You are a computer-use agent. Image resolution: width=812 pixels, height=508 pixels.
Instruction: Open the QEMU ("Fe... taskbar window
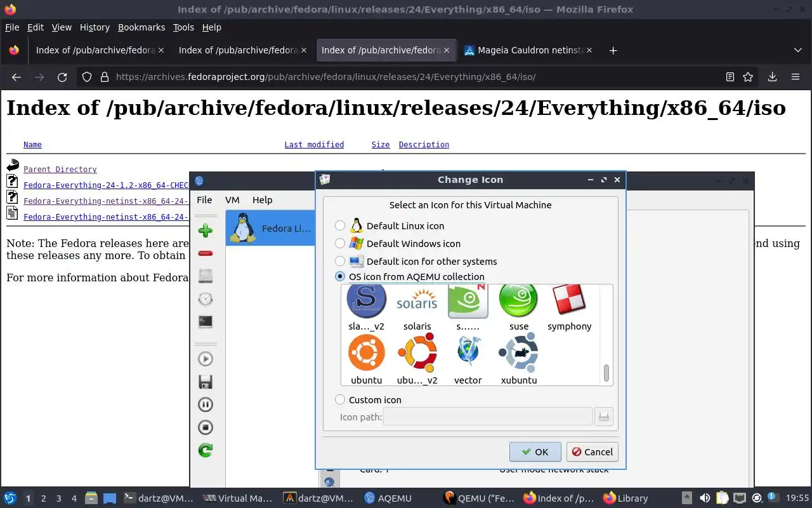479,498
